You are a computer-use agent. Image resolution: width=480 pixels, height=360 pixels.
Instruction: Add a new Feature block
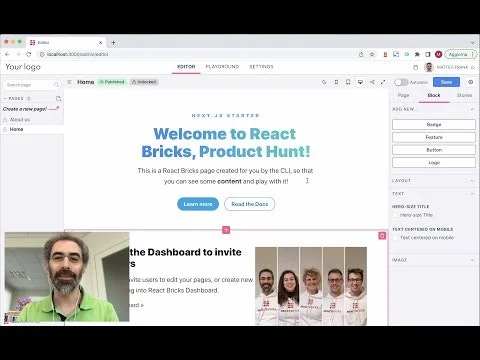pyautogui.click(x=434, y=137)
